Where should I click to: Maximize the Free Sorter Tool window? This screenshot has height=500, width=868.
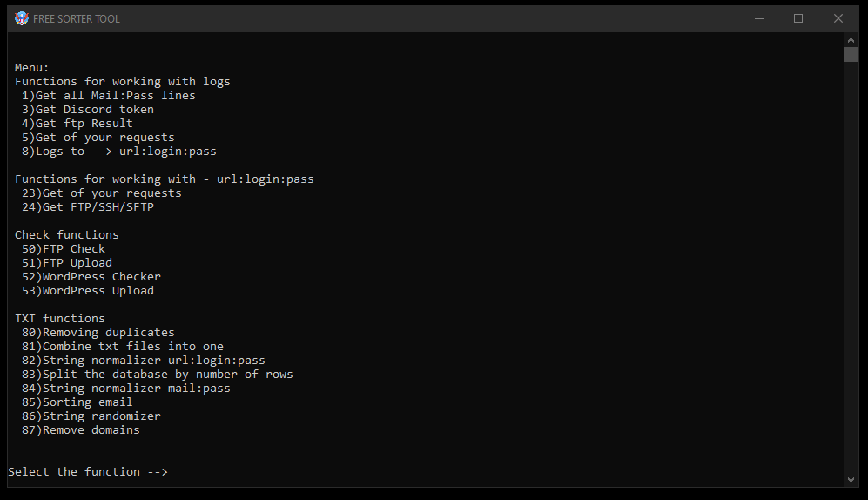798,18
